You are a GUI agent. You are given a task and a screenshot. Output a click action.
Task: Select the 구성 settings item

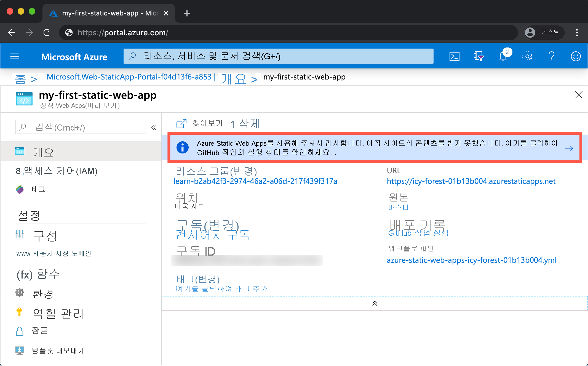(x=46, y=236)
